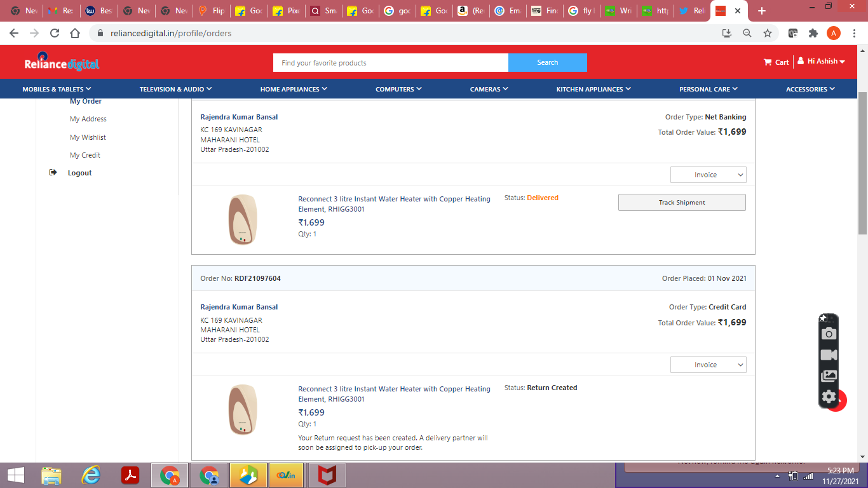Switch to the Amazon (Re tab
Screen dimensions: 868x488
pos(471,11)
